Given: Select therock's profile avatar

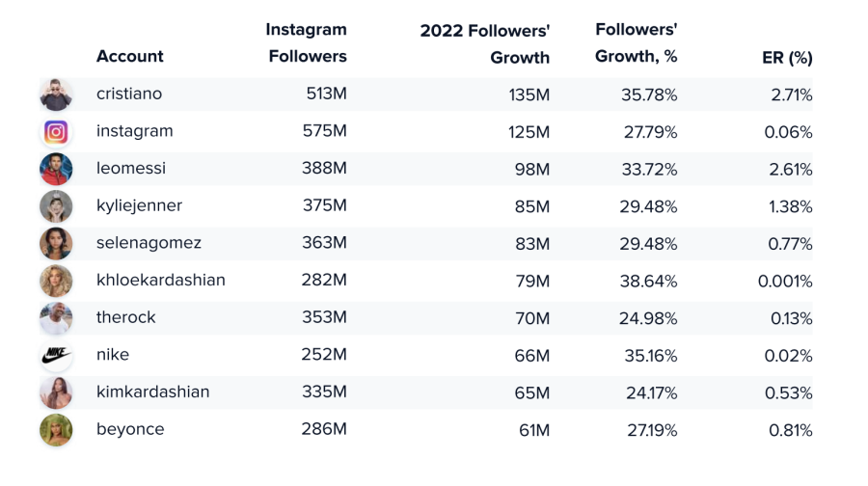Looking at the screenshot, I should point(56,317).
